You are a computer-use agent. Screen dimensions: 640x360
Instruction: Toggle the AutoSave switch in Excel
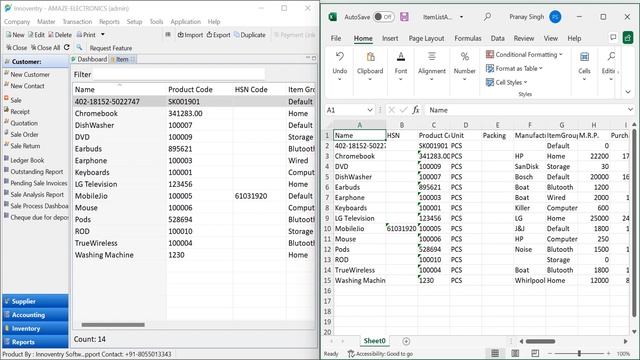(x=383, y=17)
